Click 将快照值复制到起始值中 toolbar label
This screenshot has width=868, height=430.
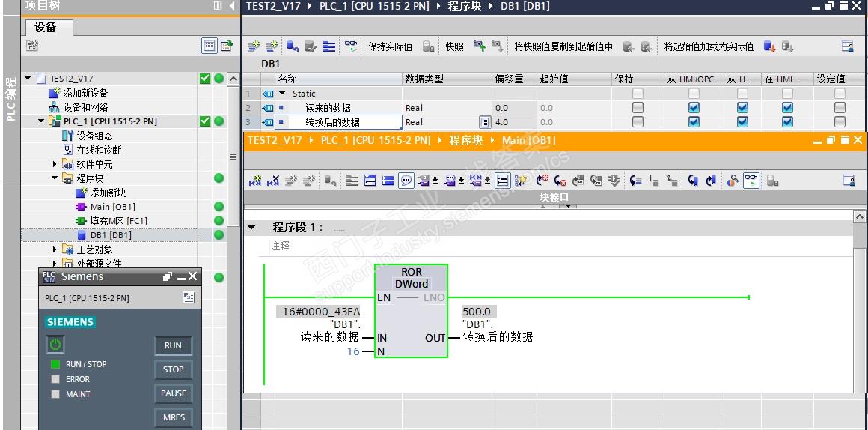coord(563,47)
